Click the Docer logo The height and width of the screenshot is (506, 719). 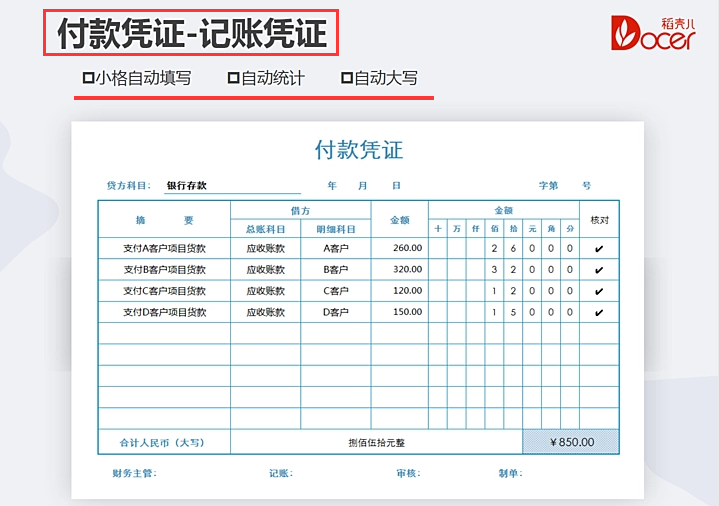653,33
